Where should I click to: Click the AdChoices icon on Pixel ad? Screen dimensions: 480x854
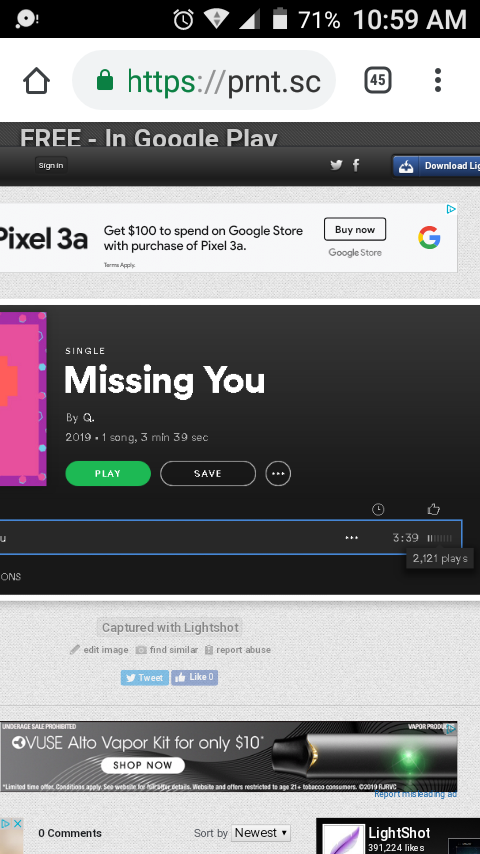point(451,209)
